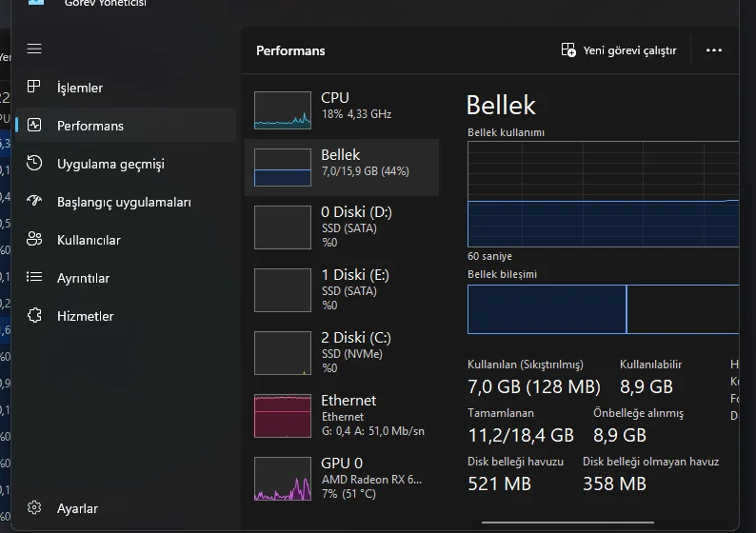This screenshot has width=756, height=533.
Task: Click the Bellek bileşimi composition bar
Action: coord(603,309)
